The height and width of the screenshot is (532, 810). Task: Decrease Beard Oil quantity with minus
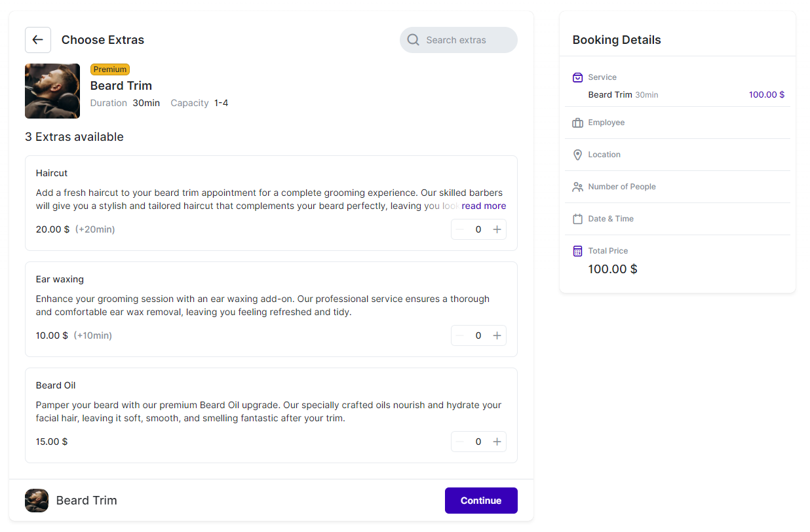tap(460, 442)
